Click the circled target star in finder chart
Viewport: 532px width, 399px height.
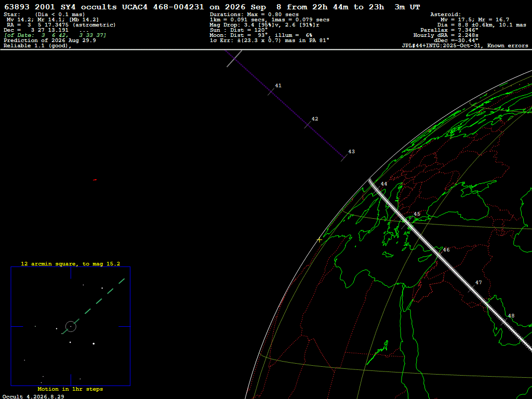coord(71,326)
